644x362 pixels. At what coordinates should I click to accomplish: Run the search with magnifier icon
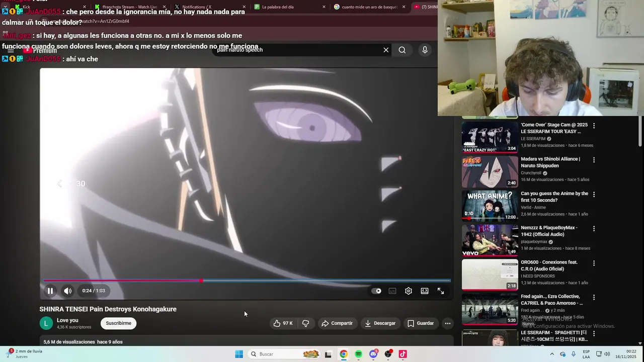point(402,50)
